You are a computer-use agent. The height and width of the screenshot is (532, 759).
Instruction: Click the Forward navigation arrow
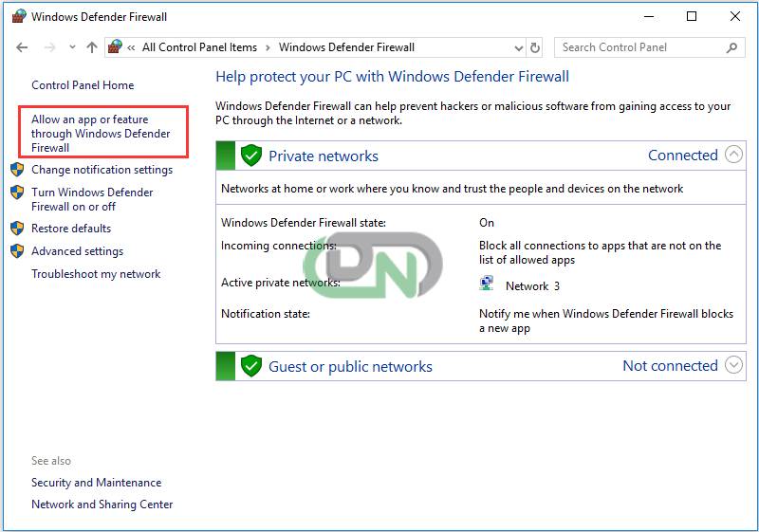coord(49,47)
